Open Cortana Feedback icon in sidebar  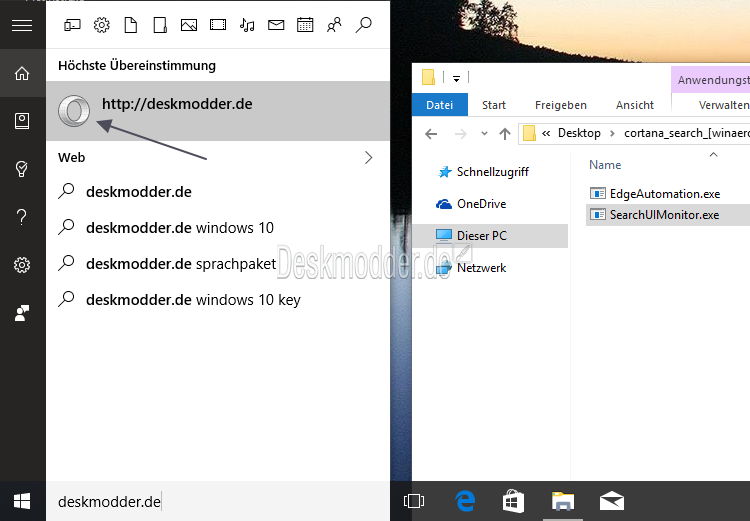point(22,313)
